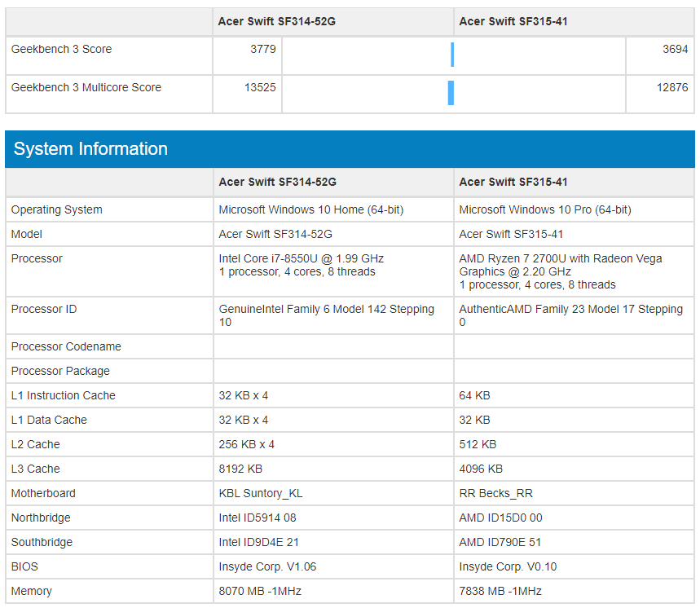Image resolution: width=700 pixels, height=608 pixels.
Task: Select the Acer Swift SF314-52G model cell
Action: 333,235
